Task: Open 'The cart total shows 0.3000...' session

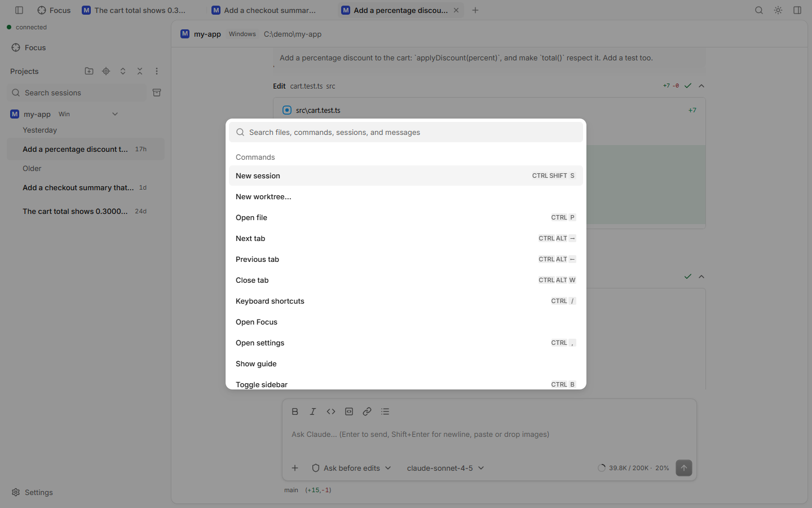Action: (x=86, y=211)
